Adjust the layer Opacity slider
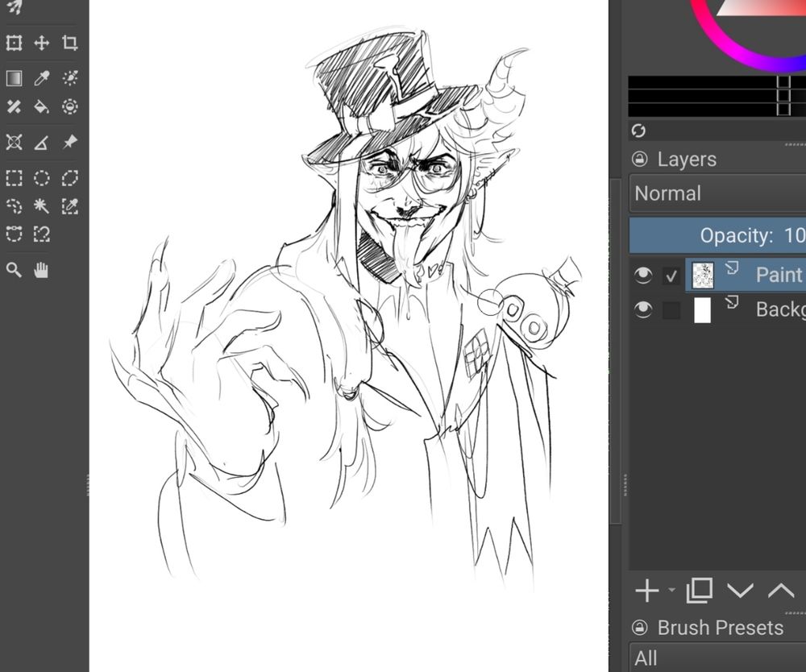Viewport: 806px width, 672px height. (717, 235)
